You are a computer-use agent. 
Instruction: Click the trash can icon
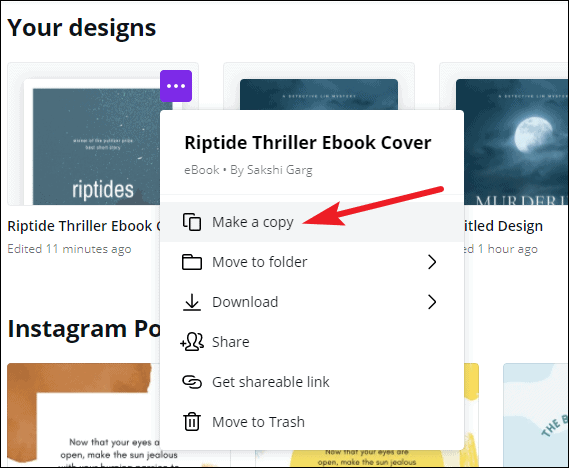pyautogui.click(x=192, y=422)
